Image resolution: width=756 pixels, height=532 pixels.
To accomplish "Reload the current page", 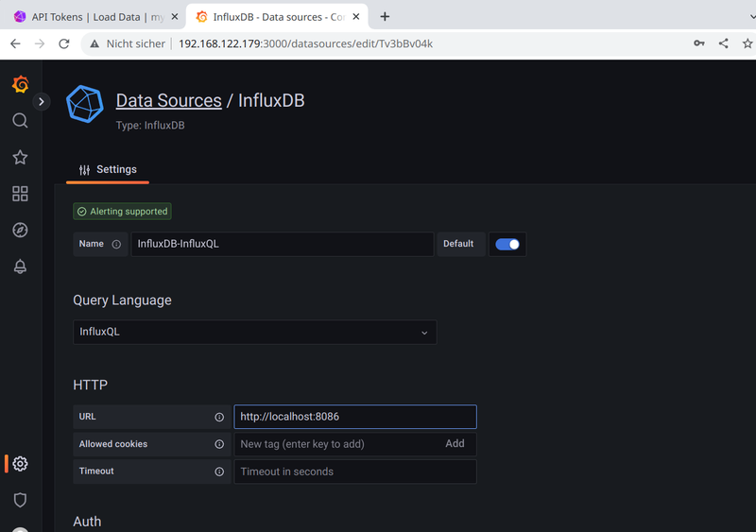I will tap(64, 43).
